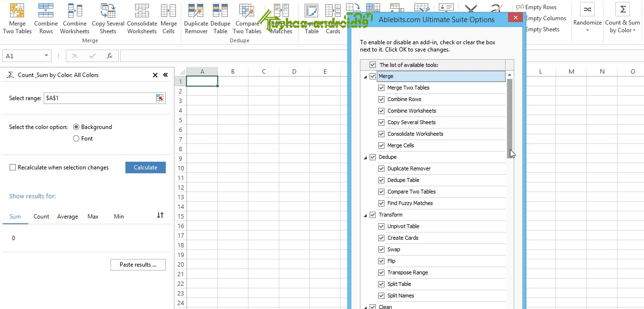Close the Ultimate Suite Options dialog
The image size is (644, 309).
click(516, 18)
